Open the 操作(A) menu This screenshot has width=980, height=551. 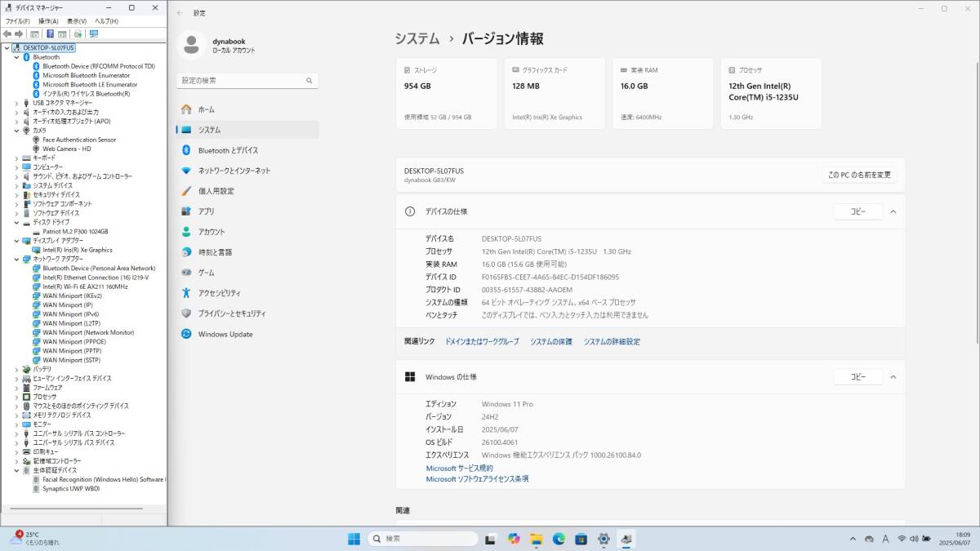point(48,21)
